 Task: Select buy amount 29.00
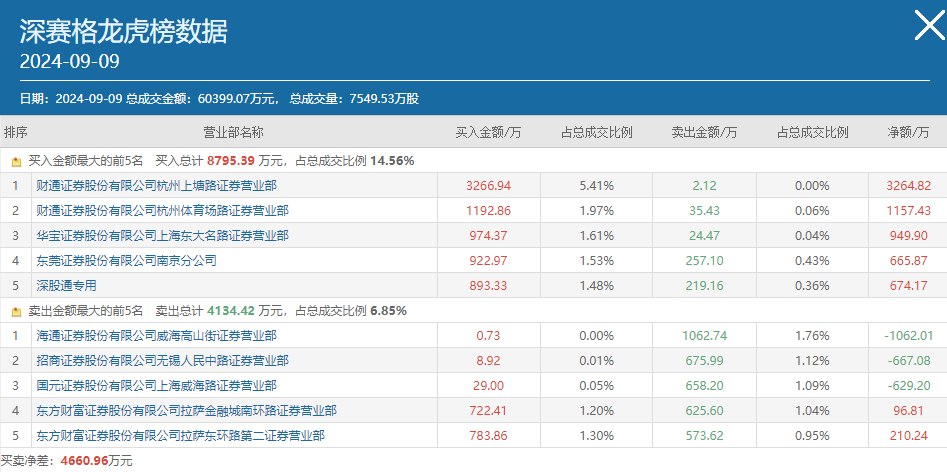click(x=489, y=386)
